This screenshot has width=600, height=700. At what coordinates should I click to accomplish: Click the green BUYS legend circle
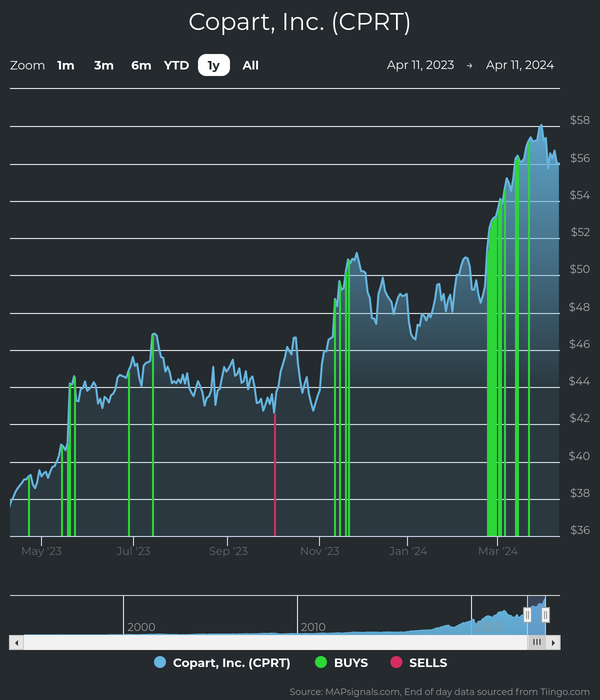[x=321, y=662]
